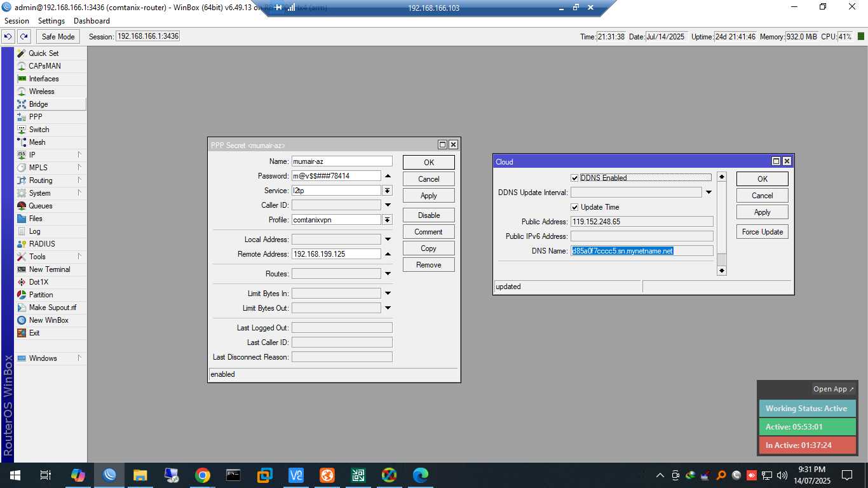Open the PPP section
Image resolution: width=868 pixels, height=488 pixels.
[x=50, y=117]
